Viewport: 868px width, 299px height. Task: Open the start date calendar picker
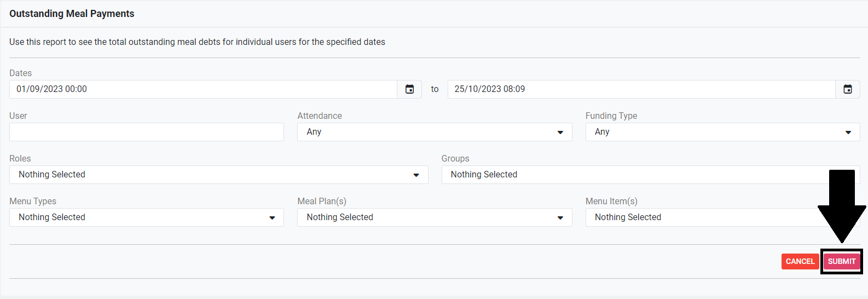point(409,89)
